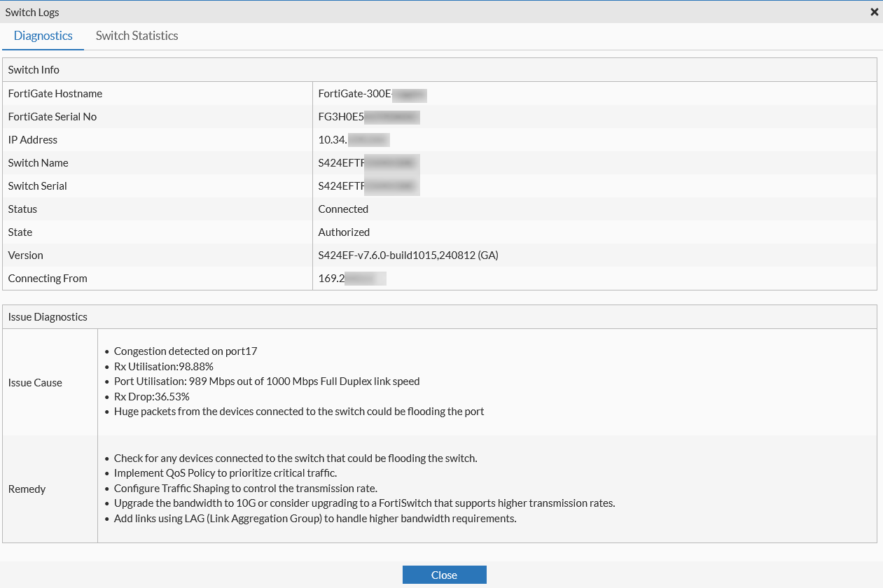Select the Port Utilisation 989 Mbps line
883x588 pixels.
pos(267,381)
